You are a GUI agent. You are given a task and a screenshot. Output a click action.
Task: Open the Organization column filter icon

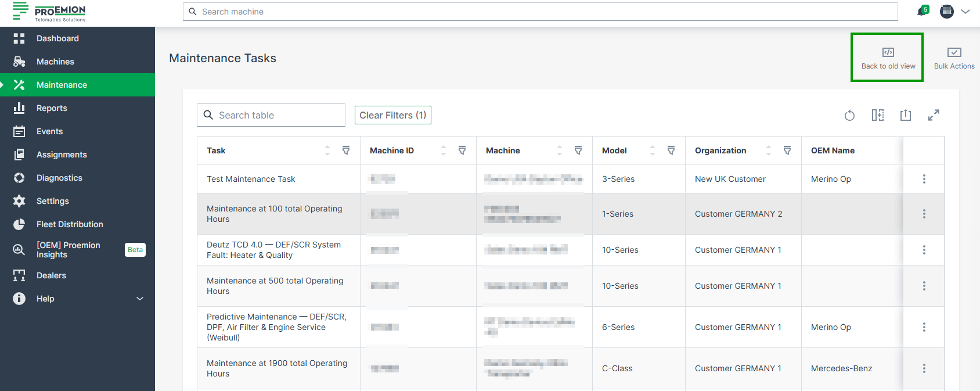tap(787, 150)
